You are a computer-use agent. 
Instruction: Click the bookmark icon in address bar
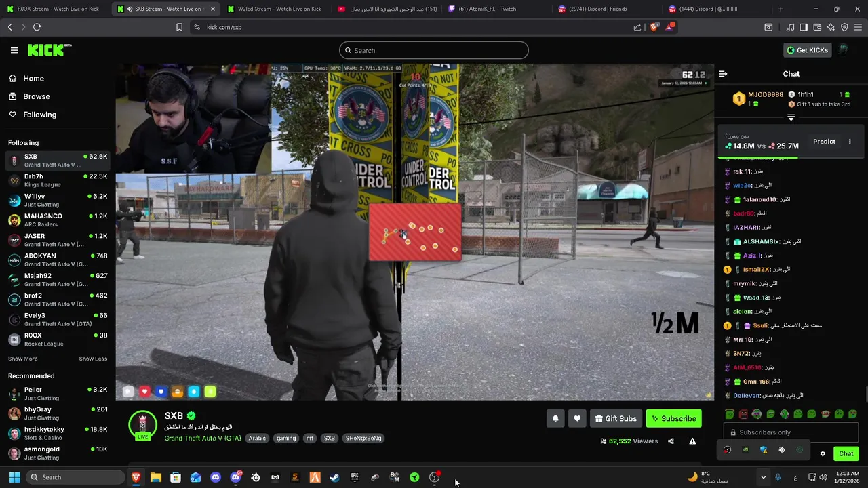point(179,27)
